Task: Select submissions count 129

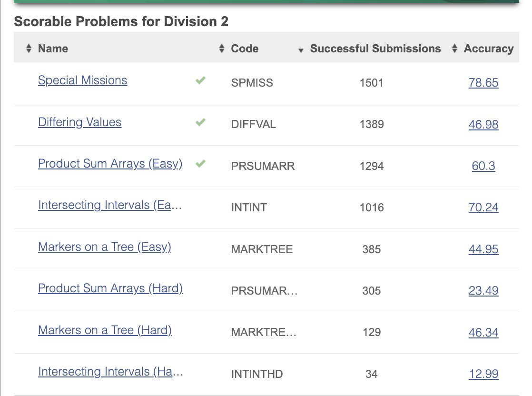Action: 372,332
